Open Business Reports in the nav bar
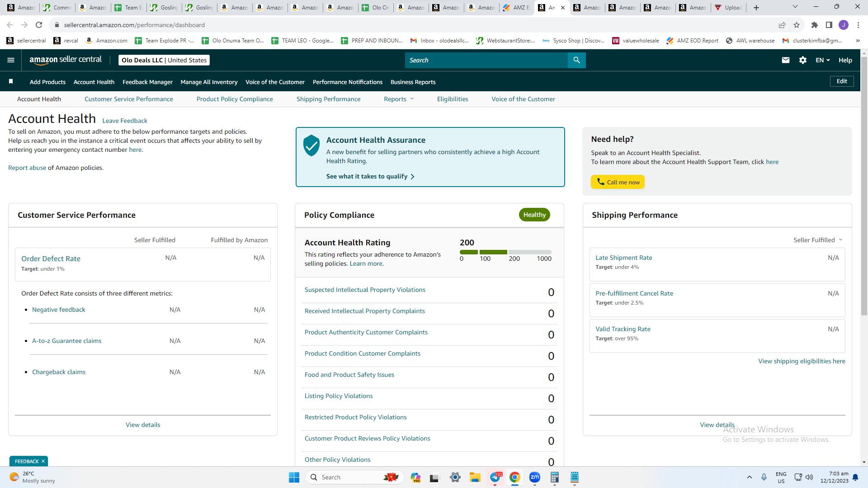Viewport: 868px width, 488px height. (413, 82)
